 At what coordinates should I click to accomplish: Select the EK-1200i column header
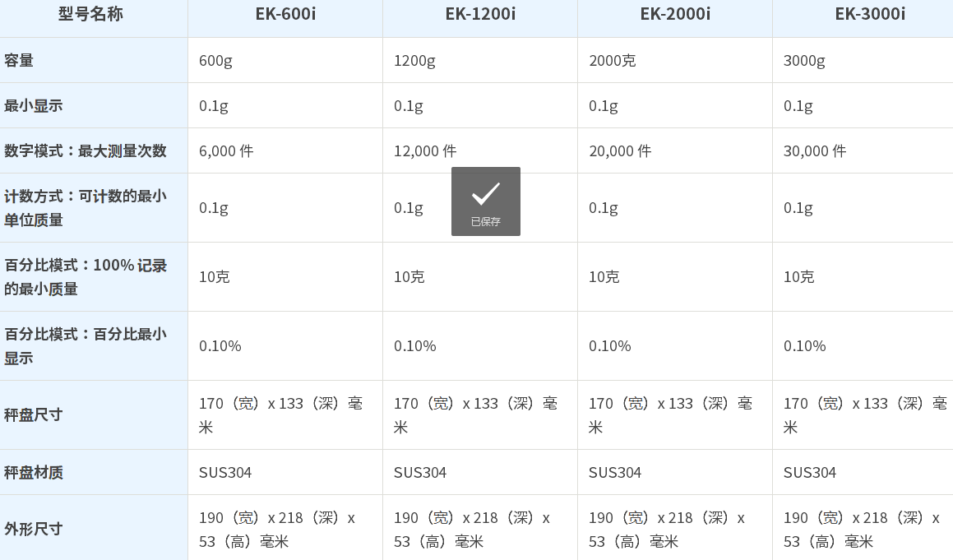(480, 14)
